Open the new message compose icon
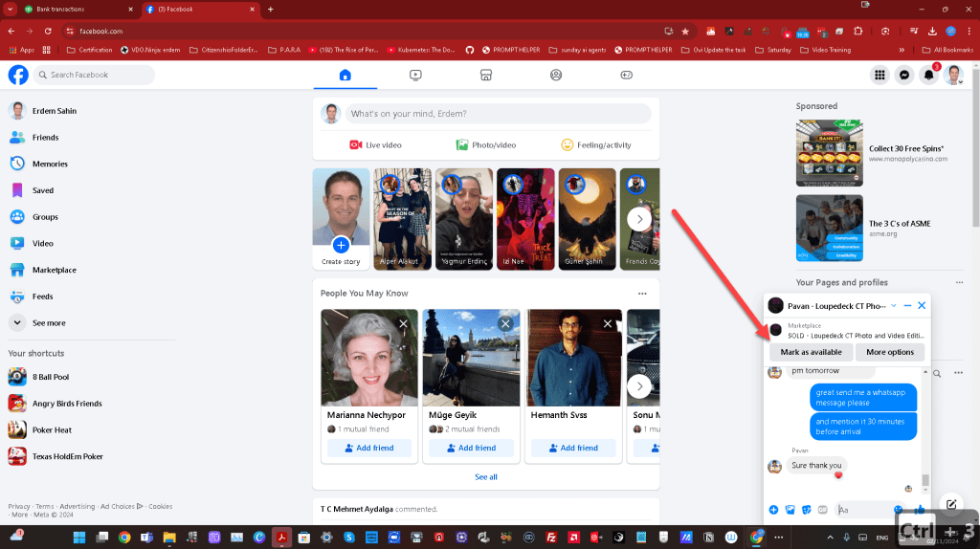The height and width of the screenshot is (549, 980). tap(951, 504)
